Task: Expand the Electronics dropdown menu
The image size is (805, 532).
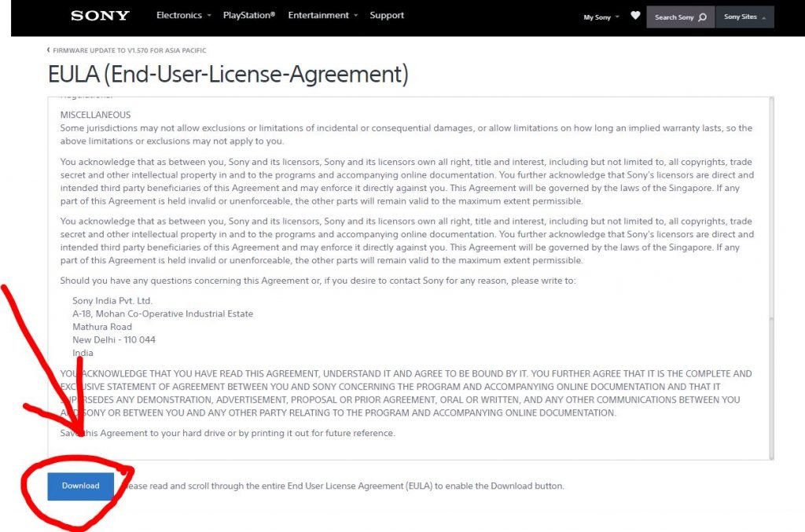Action: [184, 16]
